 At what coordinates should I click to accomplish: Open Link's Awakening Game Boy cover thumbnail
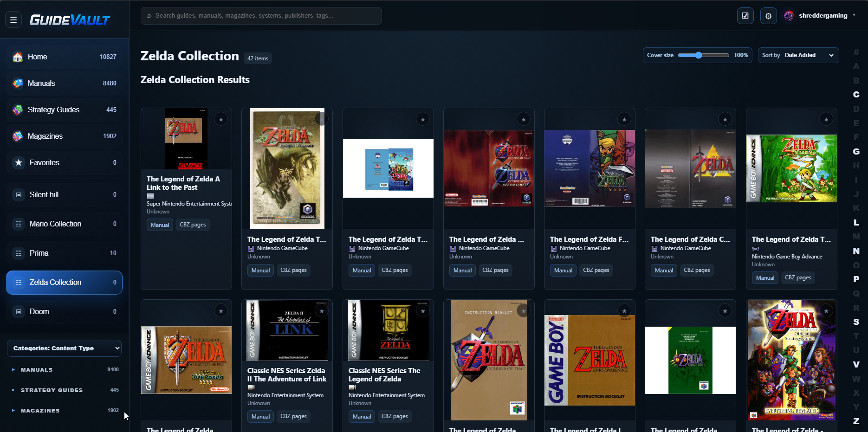coord(589,361)
